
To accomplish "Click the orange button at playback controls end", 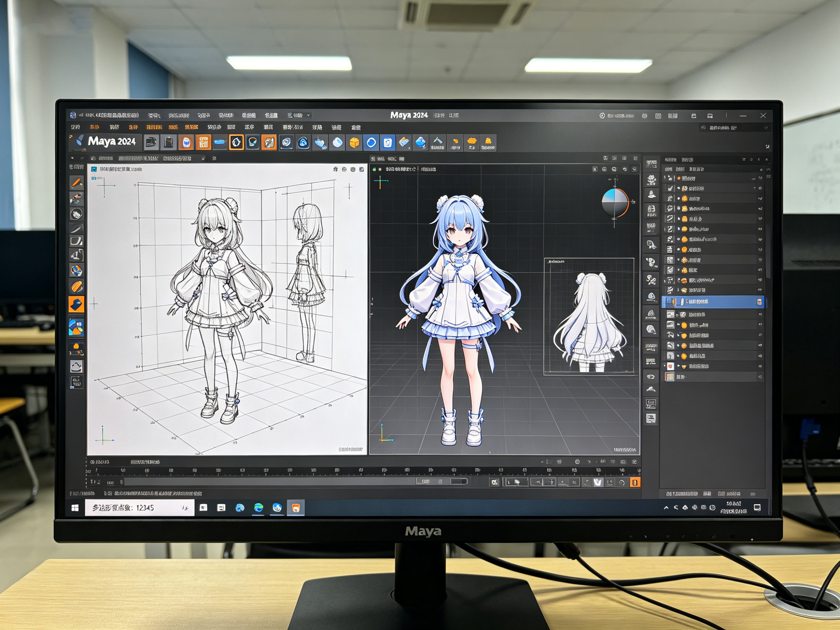I will pos(635,482).
